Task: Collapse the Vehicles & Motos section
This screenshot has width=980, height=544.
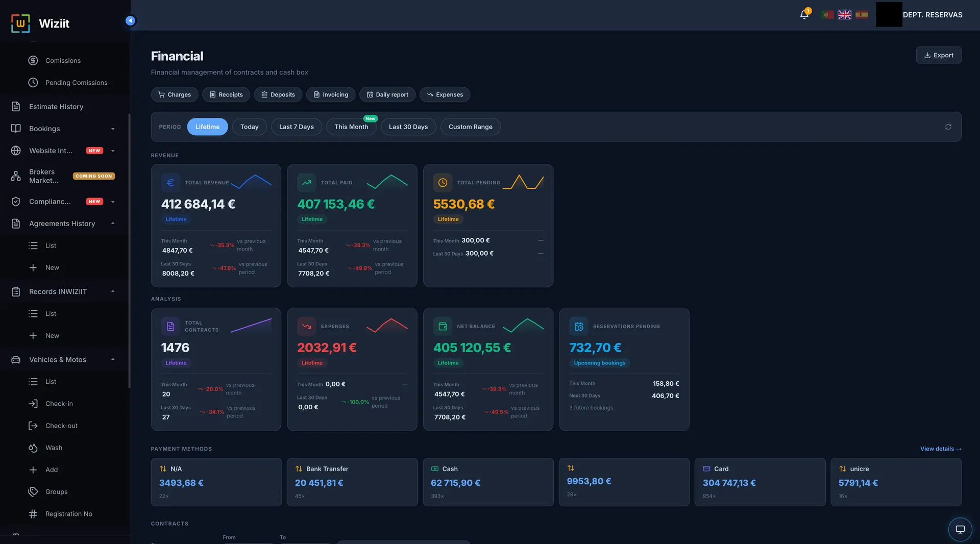Action: point(63,360)
